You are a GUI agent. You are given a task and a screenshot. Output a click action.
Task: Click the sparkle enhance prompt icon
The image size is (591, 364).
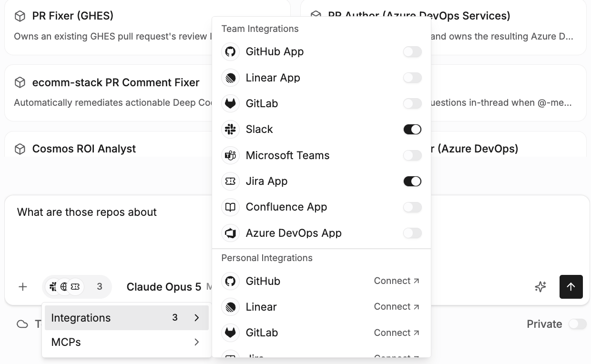pyautogui.click(x=540, y=287)
